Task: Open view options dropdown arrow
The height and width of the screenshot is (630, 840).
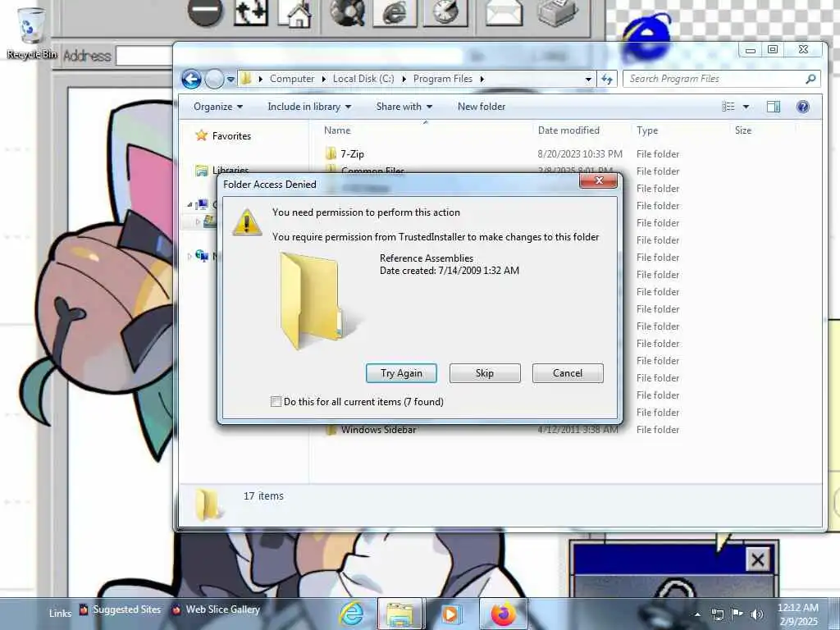Action: point(746,107)
